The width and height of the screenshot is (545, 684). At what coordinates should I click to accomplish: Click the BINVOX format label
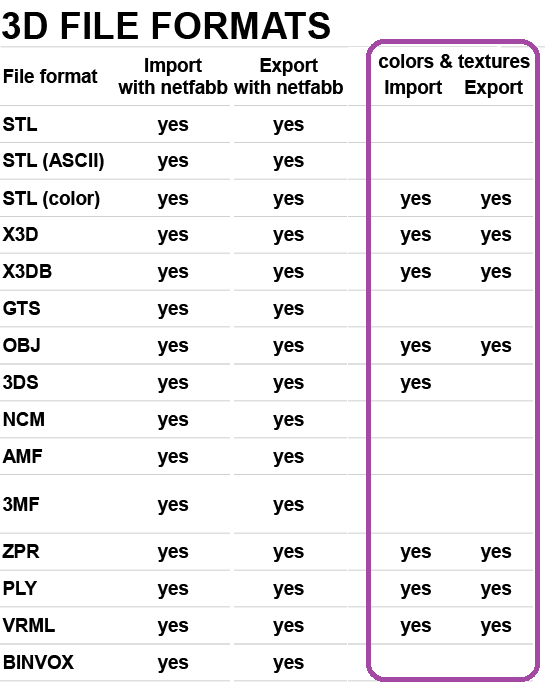click(38, 663)
